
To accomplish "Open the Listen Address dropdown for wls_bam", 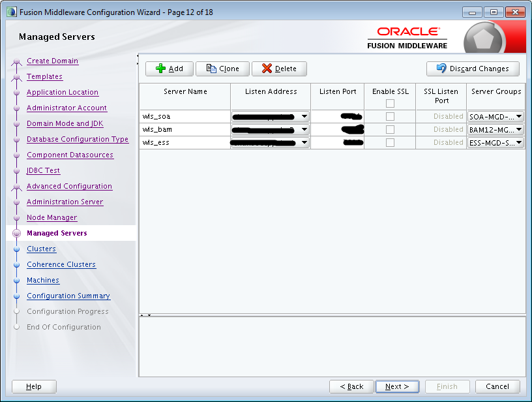I will (304, 129).
